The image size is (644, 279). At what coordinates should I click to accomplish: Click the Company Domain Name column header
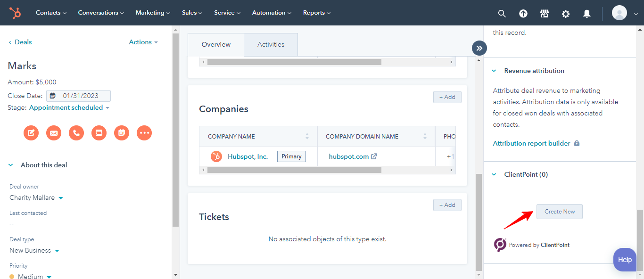point(376,137)
